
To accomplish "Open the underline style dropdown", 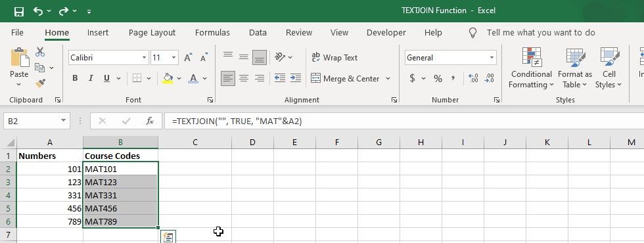I will (x=118, y=78).
